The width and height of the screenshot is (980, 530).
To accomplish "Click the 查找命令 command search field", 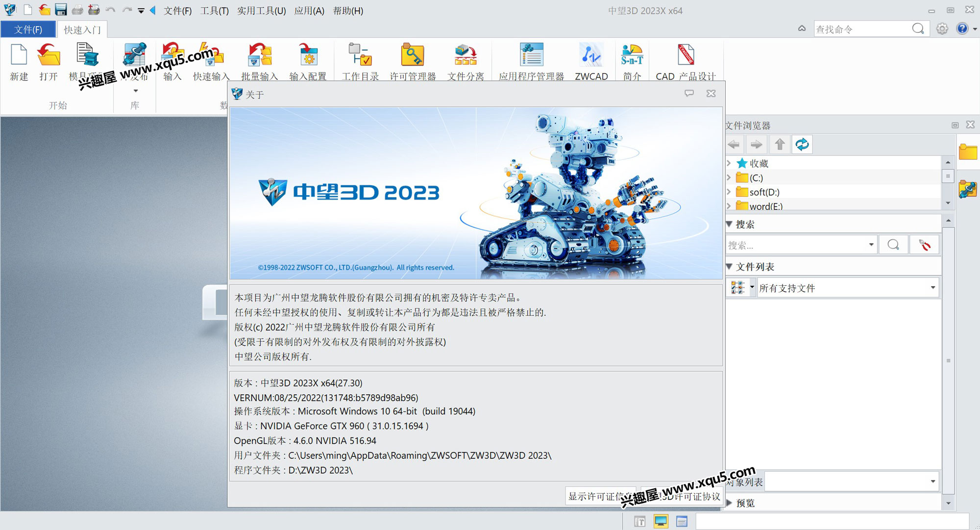I will click(x=862, y=29).
